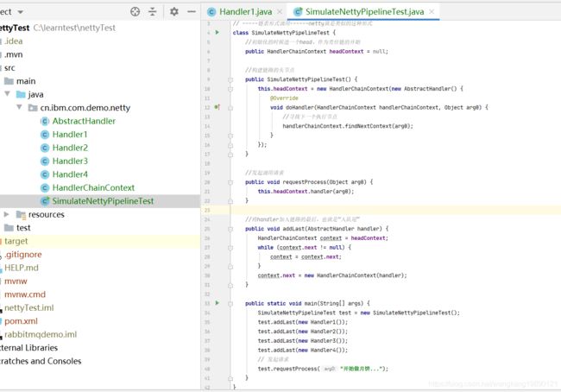Select the .idea folder

[13, 41]
